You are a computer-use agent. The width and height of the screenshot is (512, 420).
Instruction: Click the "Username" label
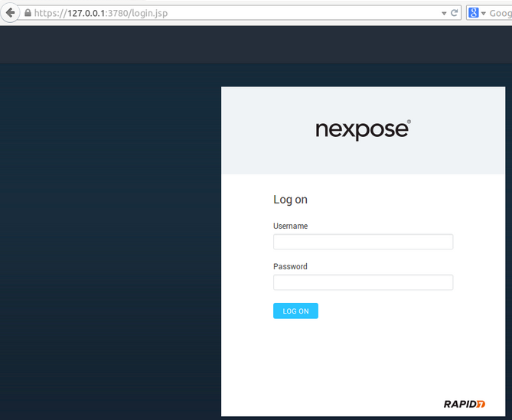290,226
